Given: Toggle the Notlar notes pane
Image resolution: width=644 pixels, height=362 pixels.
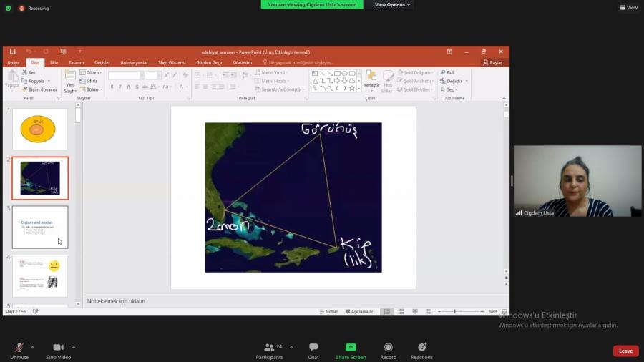Looking at the screenshot, I should 328,312.
